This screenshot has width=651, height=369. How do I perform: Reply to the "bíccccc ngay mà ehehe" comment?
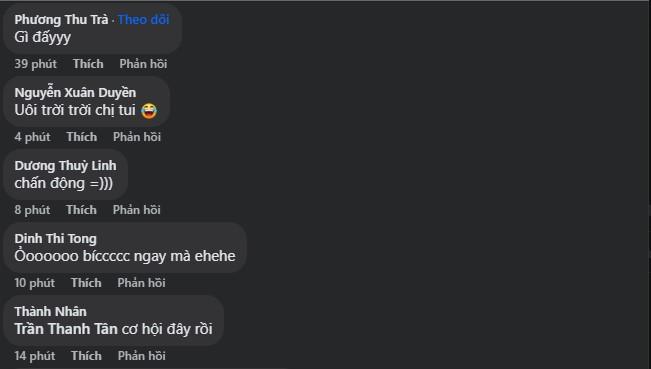click(141, 283)
